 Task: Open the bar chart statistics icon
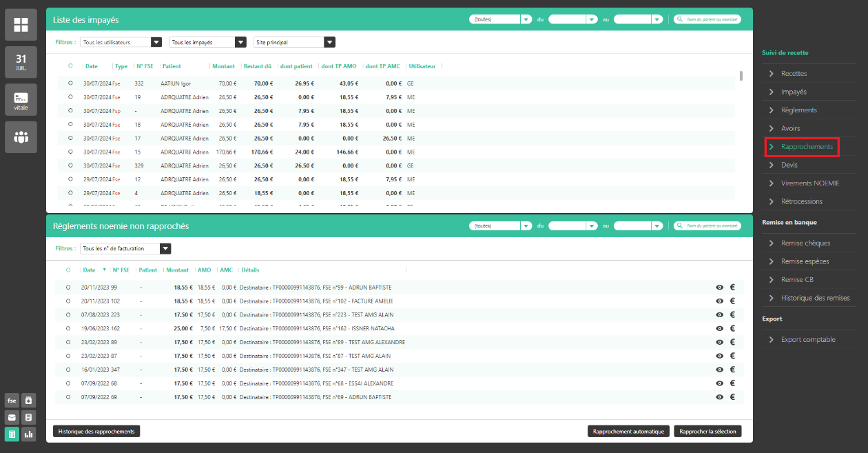[28, 434]
